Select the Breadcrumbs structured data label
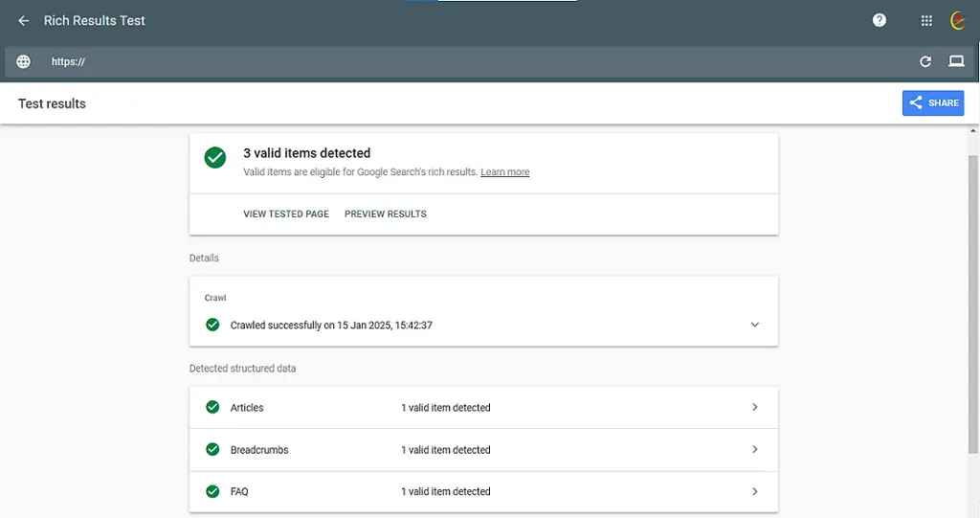The width and height of the screenshot is (980, 518). 259,450
